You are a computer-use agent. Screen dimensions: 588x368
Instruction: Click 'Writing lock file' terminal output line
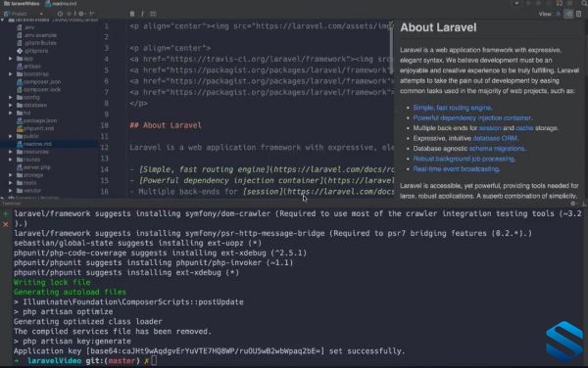(x=52, y=282)
